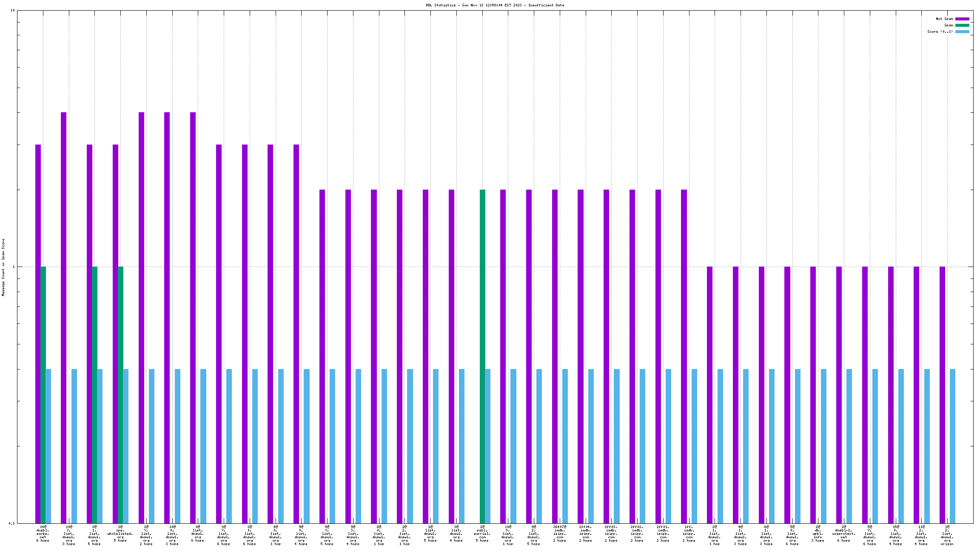Click the Not Spam legend text
The width and height of the screenshot is (980, 551).
[x=944, y=19]
